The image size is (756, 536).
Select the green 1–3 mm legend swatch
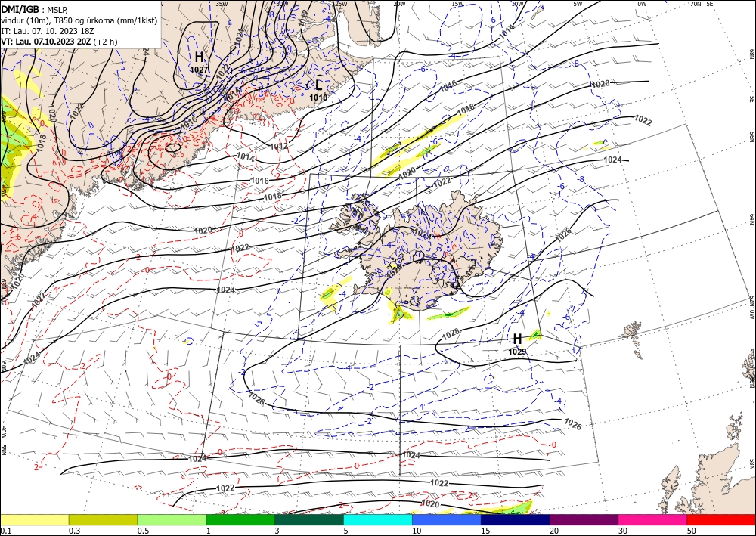pos(240,519)
